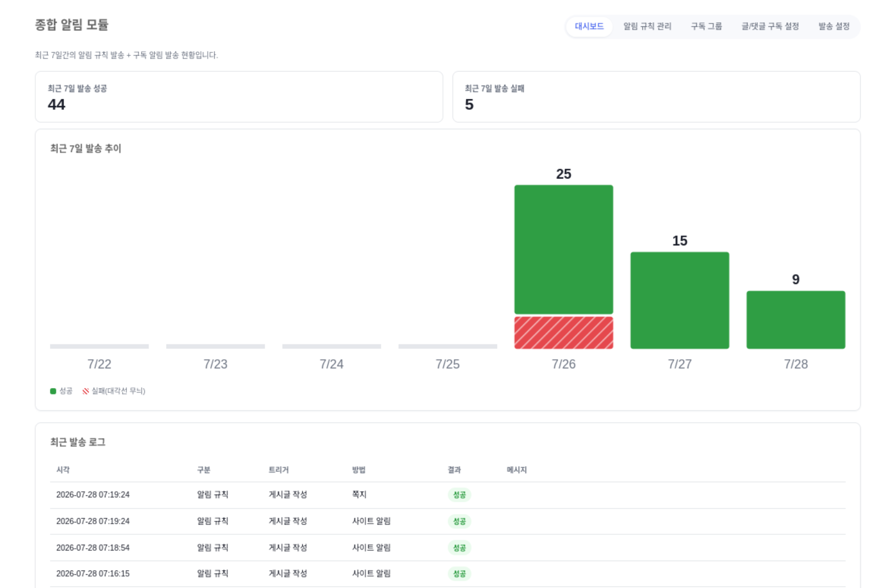Open the 대시보드 tab
The height and width of the screenshot is (588, 891).
(x=589, y=27)
